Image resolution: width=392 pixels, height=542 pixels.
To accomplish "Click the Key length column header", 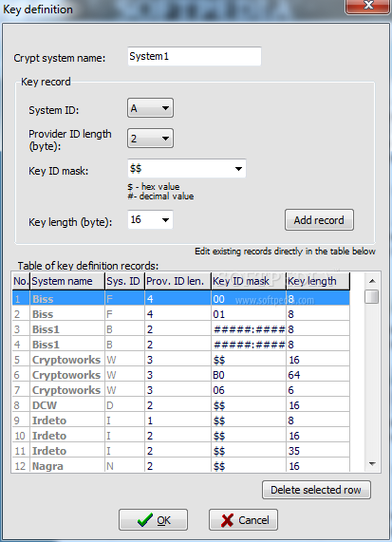I will (x=318, y=281).
